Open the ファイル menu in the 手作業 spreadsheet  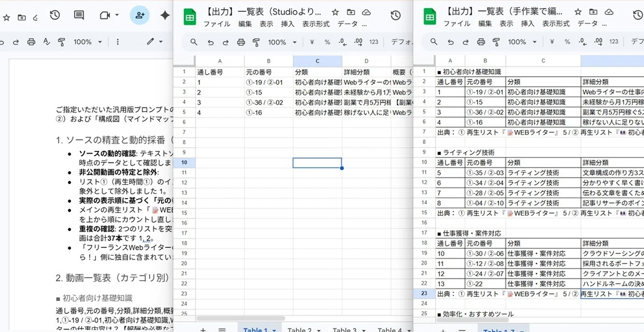(x=457, y=24)
